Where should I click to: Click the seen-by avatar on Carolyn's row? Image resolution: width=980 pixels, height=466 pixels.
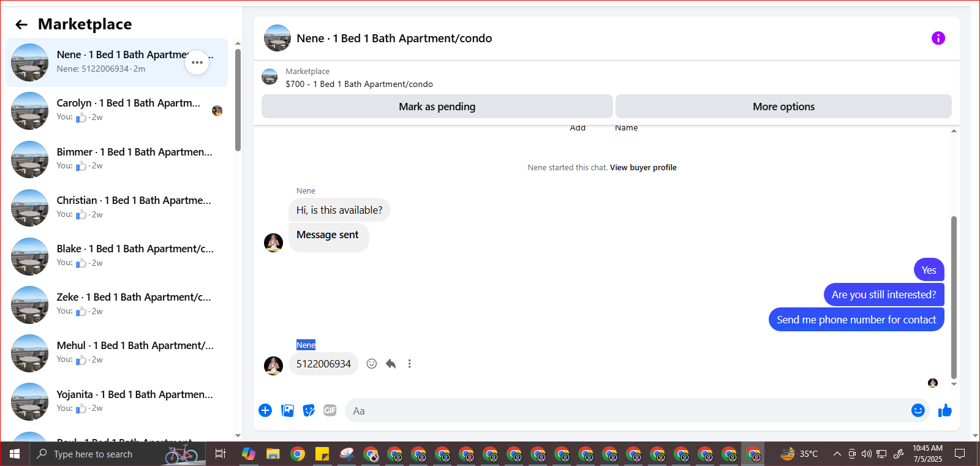[x=217, y=111]
